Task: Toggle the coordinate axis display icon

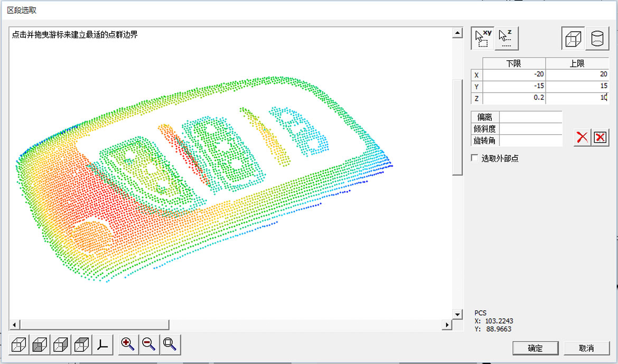Action: tap(102, 345)
